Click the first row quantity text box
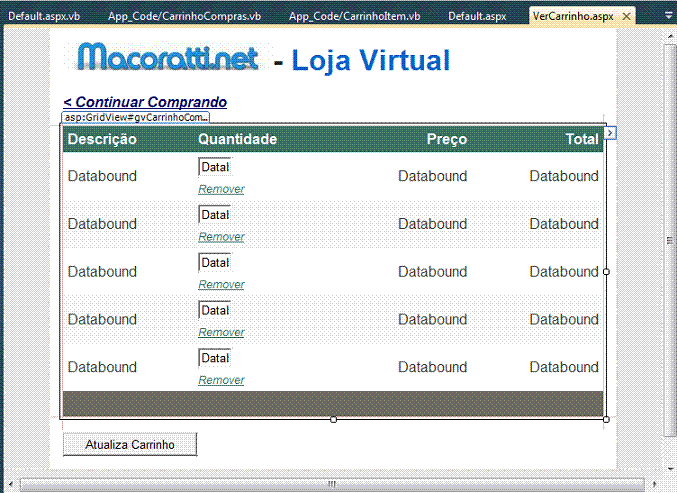The height and width of the screenshot is (493, 677). [x=215, y=167]
